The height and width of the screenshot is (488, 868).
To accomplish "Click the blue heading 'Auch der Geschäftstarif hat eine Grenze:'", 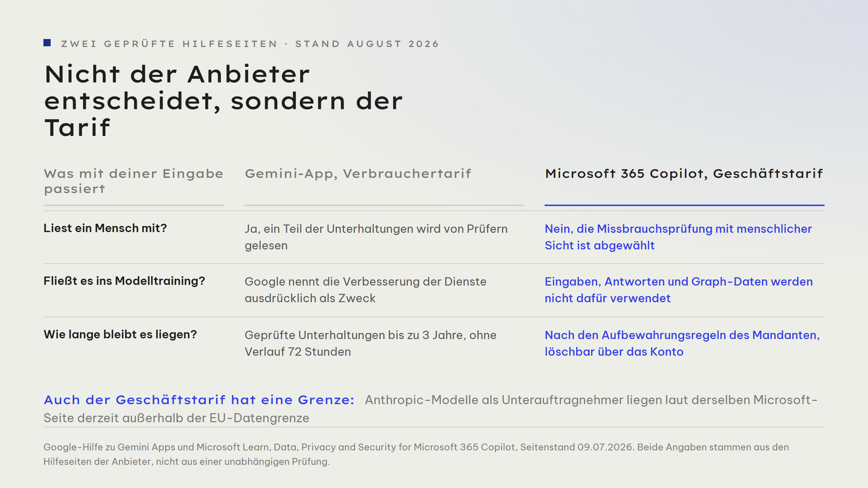I will [x=199, y=400].
